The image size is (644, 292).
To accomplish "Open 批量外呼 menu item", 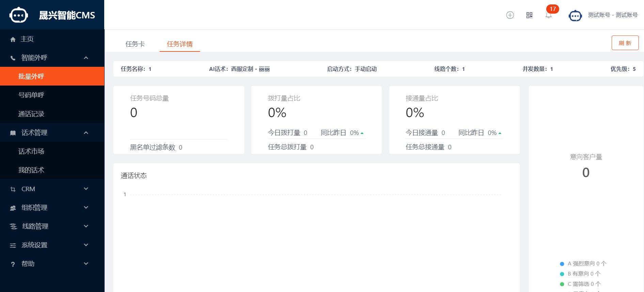I will coord(52,76).
